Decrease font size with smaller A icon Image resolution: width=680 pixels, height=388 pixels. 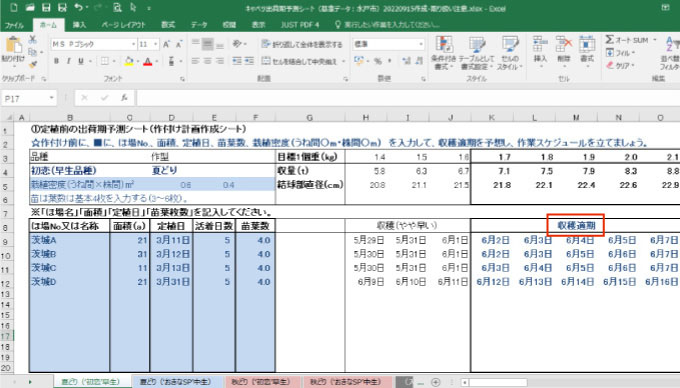pyautogui.click(x=179, y=44)
